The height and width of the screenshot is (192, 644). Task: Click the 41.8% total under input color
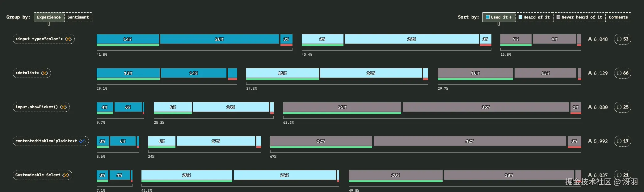click(x=102, y=54)
